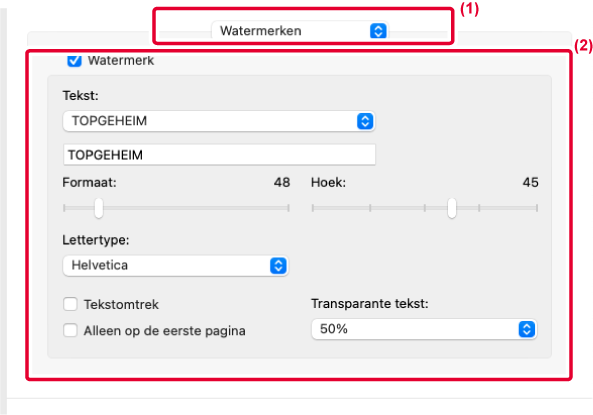The width and height of the screenshot is (593, 415).
Task: Click the Hoek angle slider handle
Action: point(452,208)
